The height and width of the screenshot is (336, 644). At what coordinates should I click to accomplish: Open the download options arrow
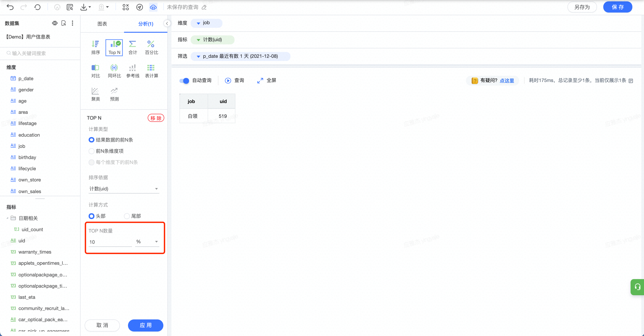90,7
